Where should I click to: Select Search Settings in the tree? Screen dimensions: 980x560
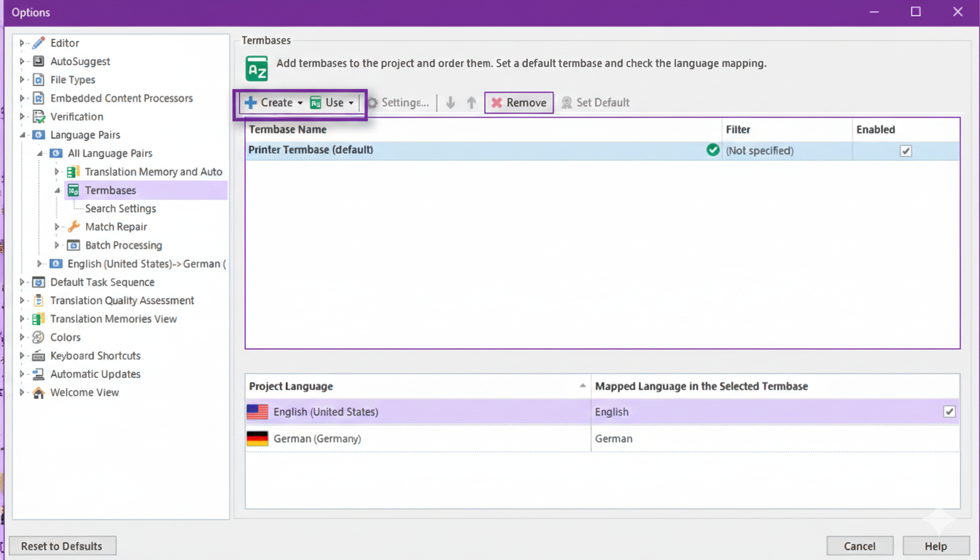pos(120,209)
